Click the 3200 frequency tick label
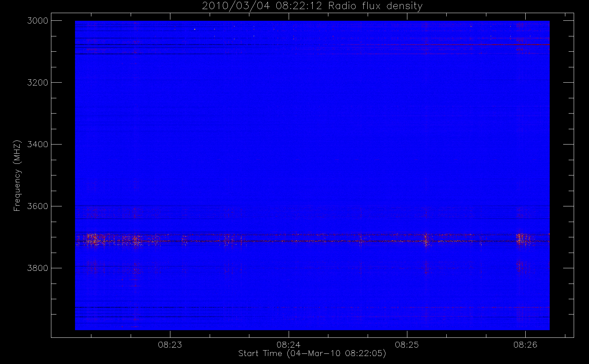The width and height of the screenshot is (589, 364). pyautogui.click(x=38, y=83)
